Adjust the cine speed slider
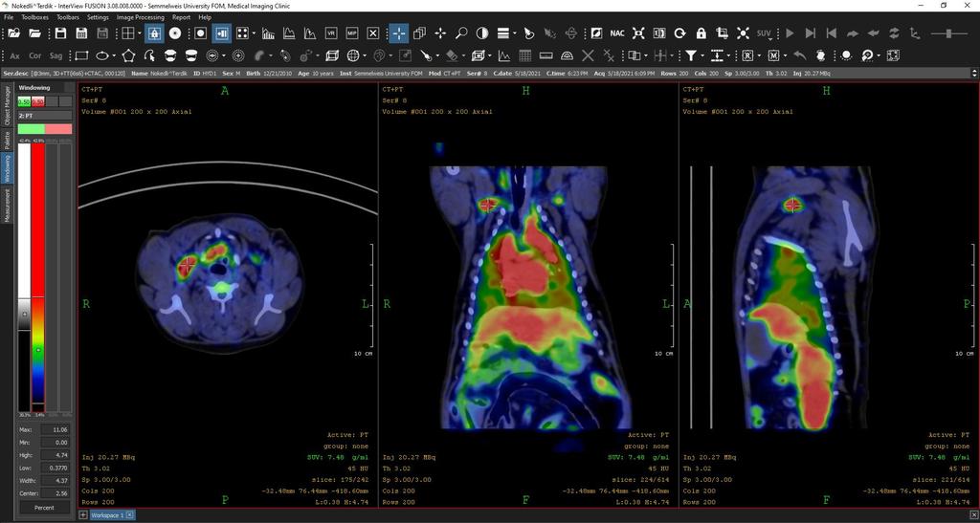The height and width of the screenshot is (523, 980). 948,33
